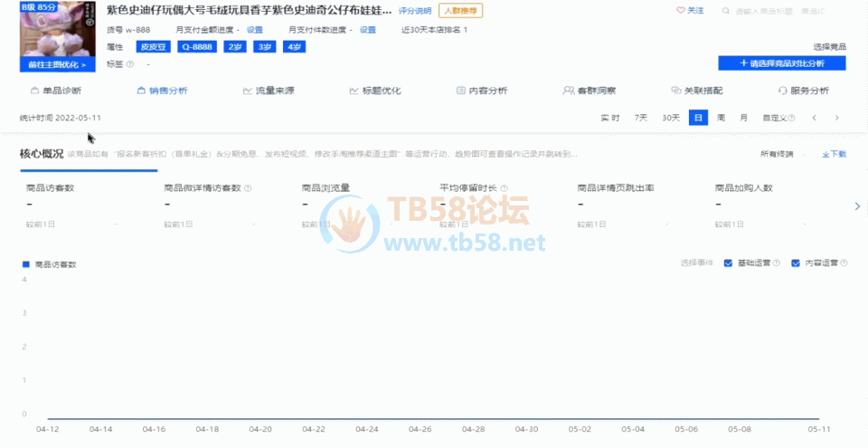Select the 7天 time range
The height and width of the screenshot is (448, 868).
pos(640,118)
